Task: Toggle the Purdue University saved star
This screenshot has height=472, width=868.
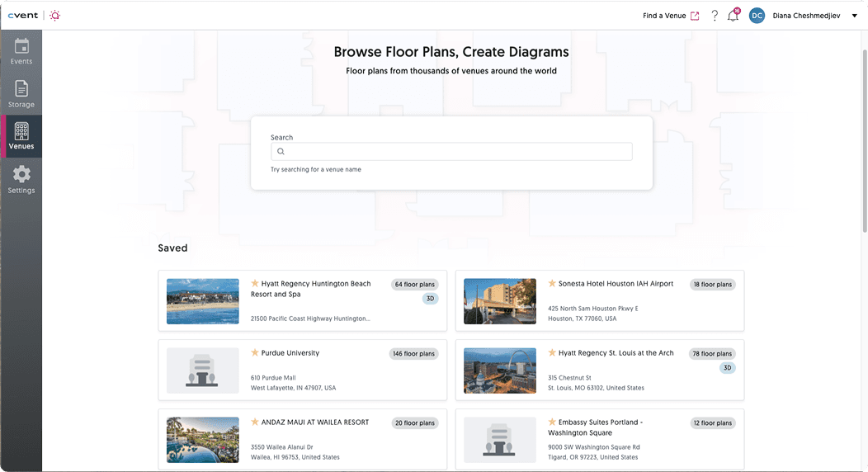Action: point(255,352)
